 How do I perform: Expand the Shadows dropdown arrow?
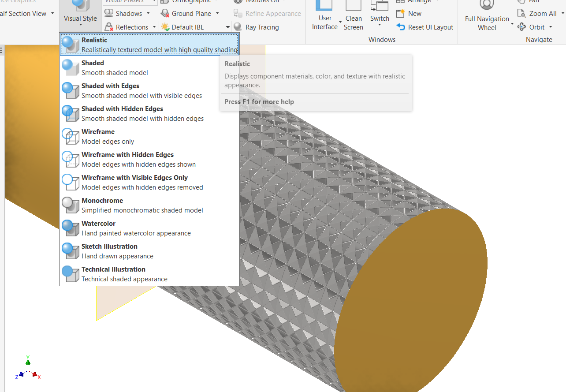(x=148, y=14)
